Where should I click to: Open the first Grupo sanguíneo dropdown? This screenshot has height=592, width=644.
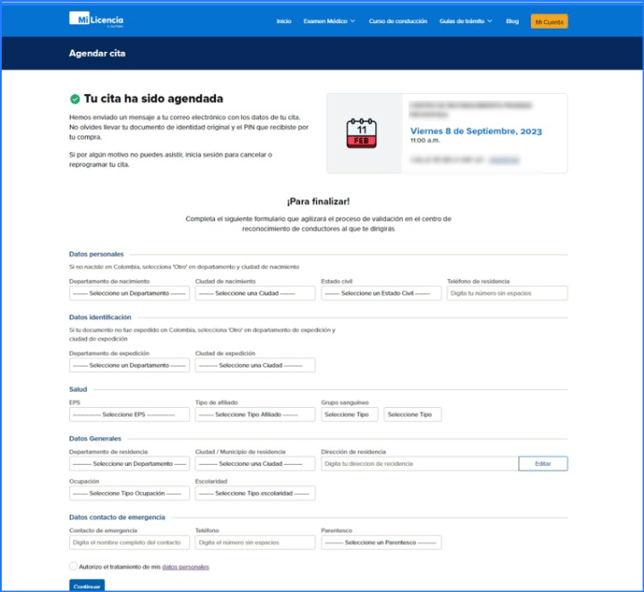point(350,415)
